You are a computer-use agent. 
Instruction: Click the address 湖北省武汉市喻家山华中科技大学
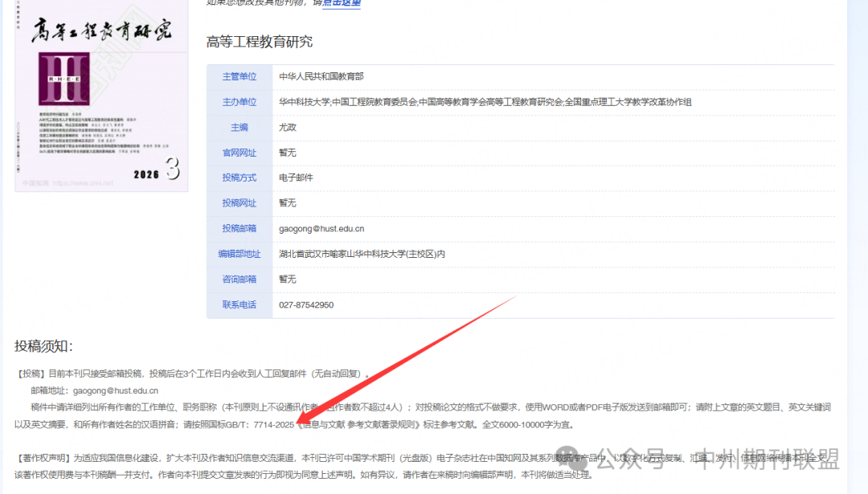point(362,254)
